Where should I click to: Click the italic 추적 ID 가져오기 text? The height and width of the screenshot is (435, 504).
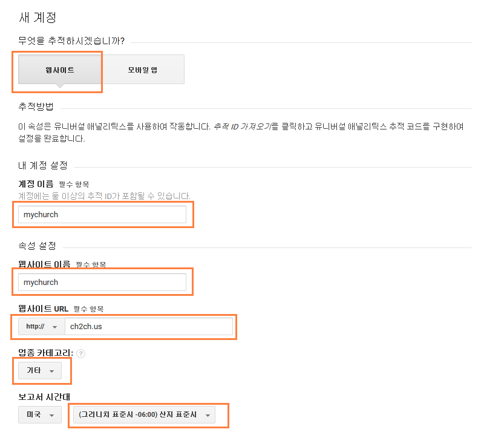pos(244,126)
